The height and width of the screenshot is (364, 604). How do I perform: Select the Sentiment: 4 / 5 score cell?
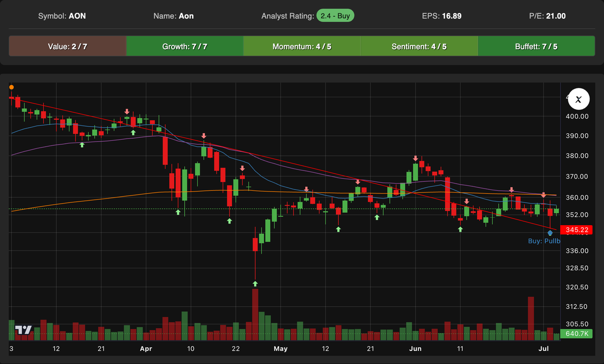click(419, 46)
